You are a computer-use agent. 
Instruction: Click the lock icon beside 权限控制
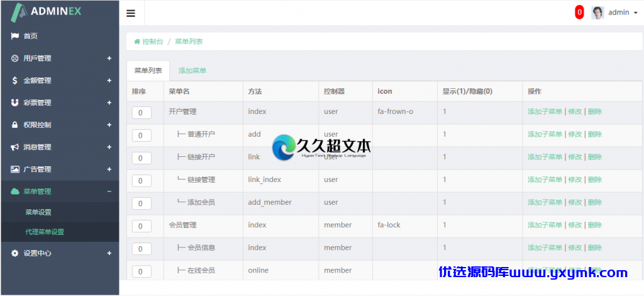[15, 125]
